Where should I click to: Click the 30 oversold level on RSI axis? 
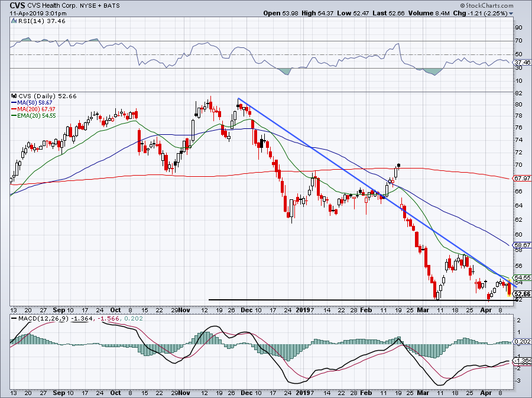[518, 68]
